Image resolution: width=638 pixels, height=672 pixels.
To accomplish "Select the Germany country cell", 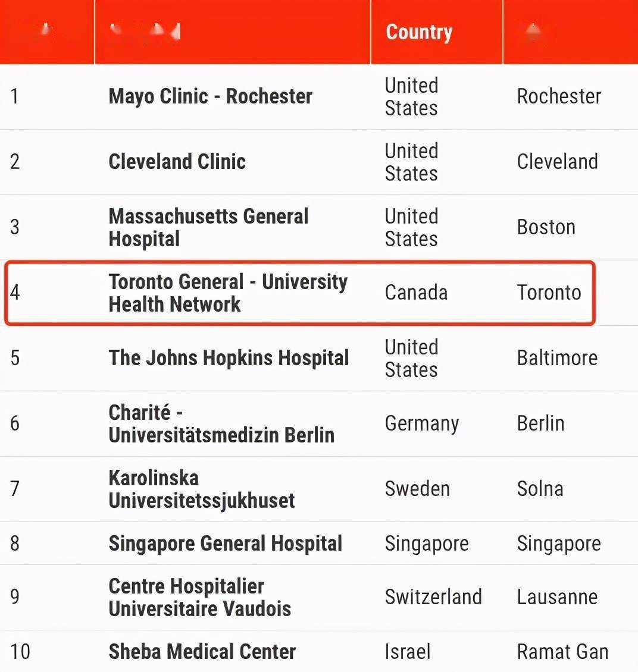I will click(422, 424).
